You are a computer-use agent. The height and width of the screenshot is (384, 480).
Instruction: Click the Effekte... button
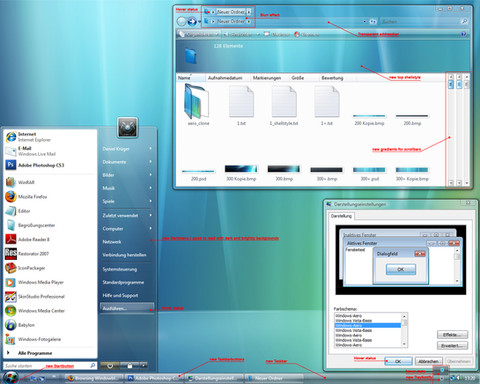(x=452, y=335)
